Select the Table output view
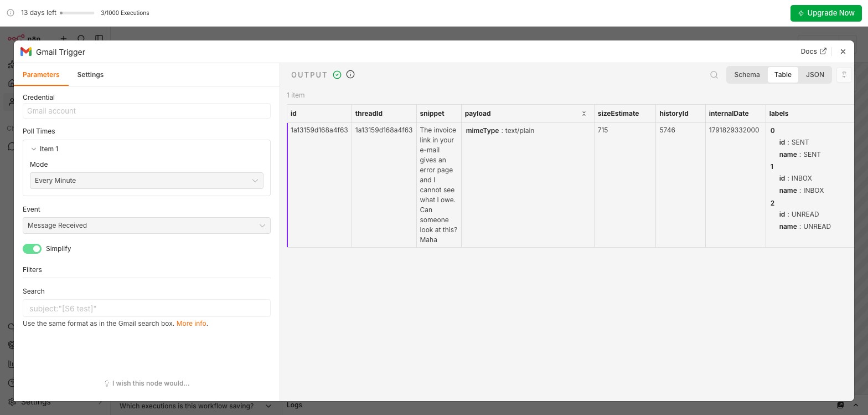868x415 pixels. coord(783,75)
